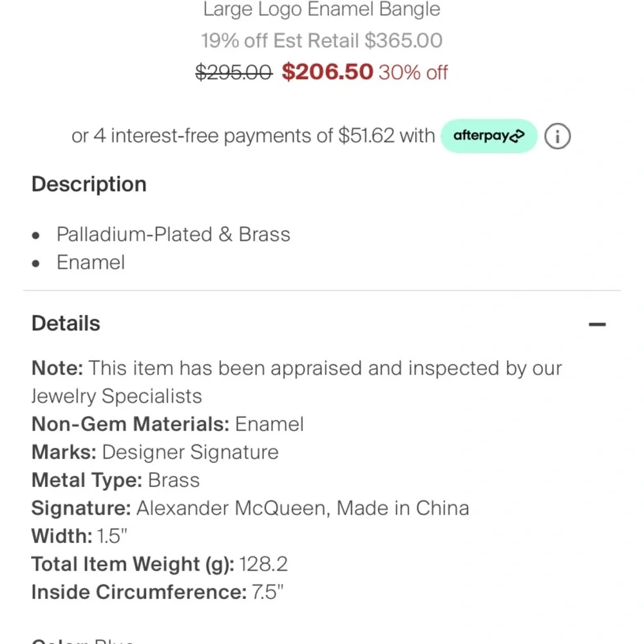Screen dimensions: 644x644
Task: Click the Inside Circumference: 7.5" line
Action: (x=158, y=592)
